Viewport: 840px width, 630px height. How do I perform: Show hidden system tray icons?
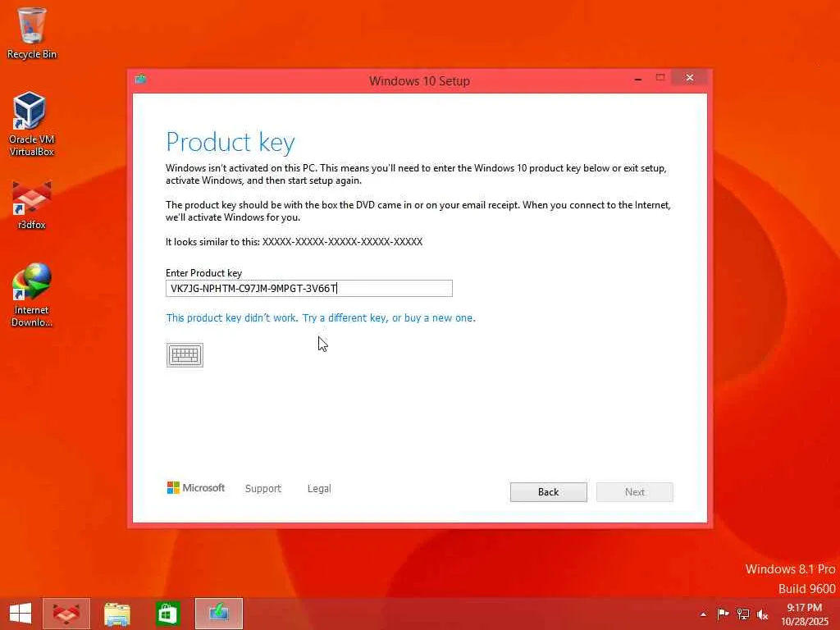tap(703, 614)
